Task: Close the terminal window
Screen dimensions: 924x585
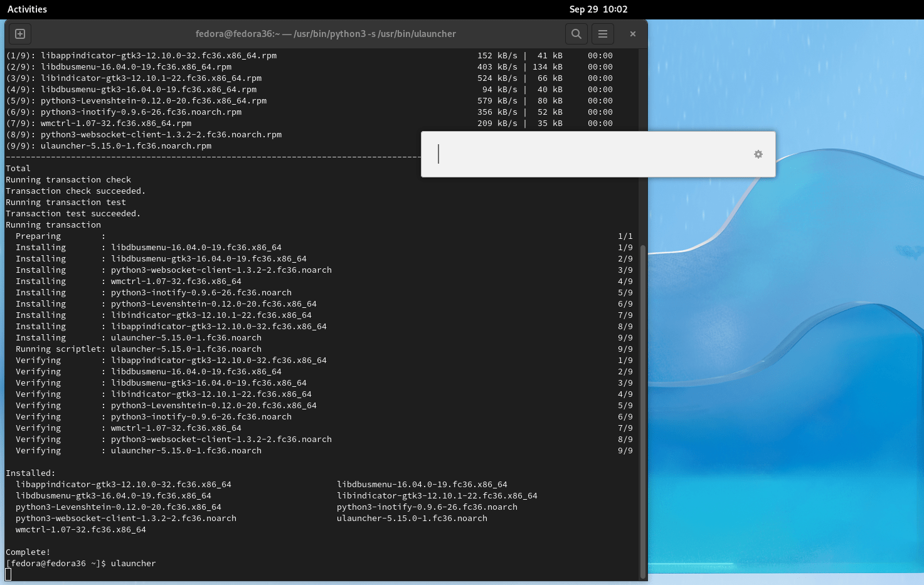Action: [x=633, y=34]
